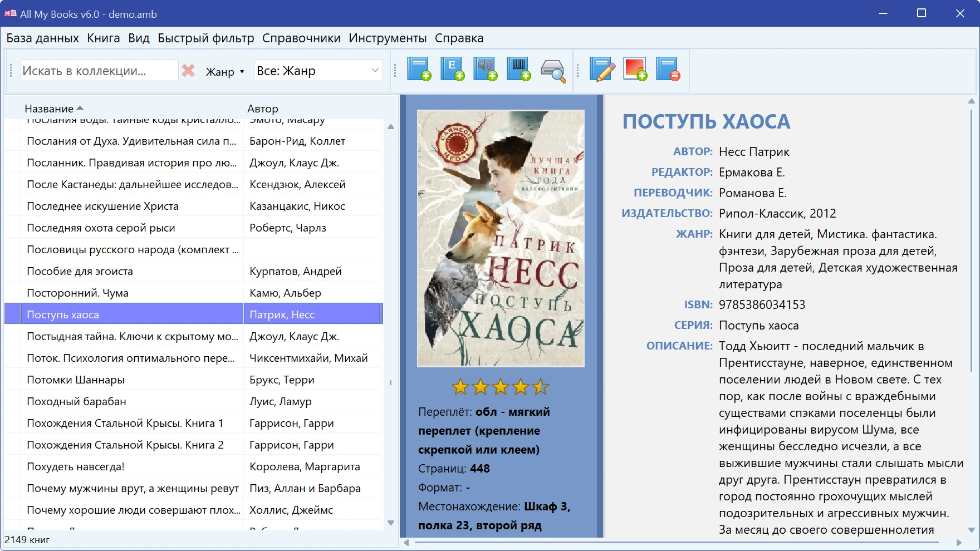Open the База данных menu
Screen dimensions: 980x551
(x=43, y=38)
